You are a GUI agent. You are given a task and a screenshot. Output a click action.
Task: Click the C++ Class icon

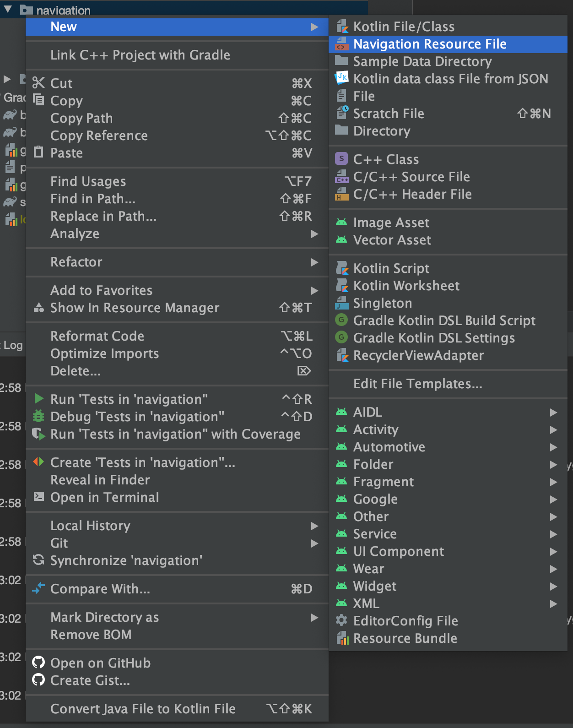click(341, 159)
